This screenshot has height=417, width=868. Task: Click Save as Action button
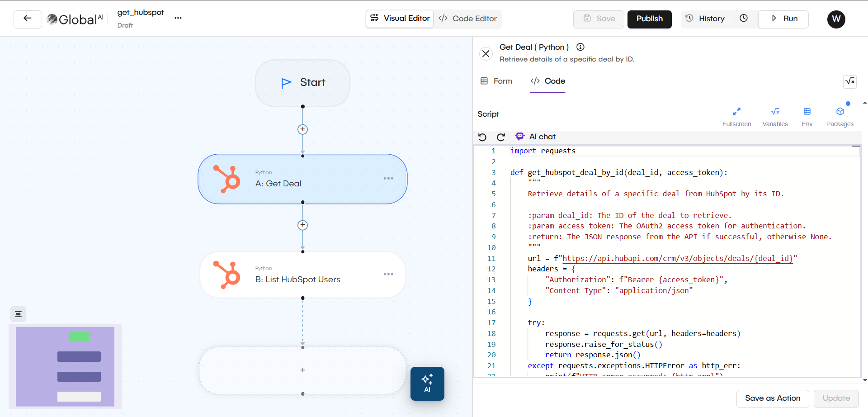pos(772,398)
